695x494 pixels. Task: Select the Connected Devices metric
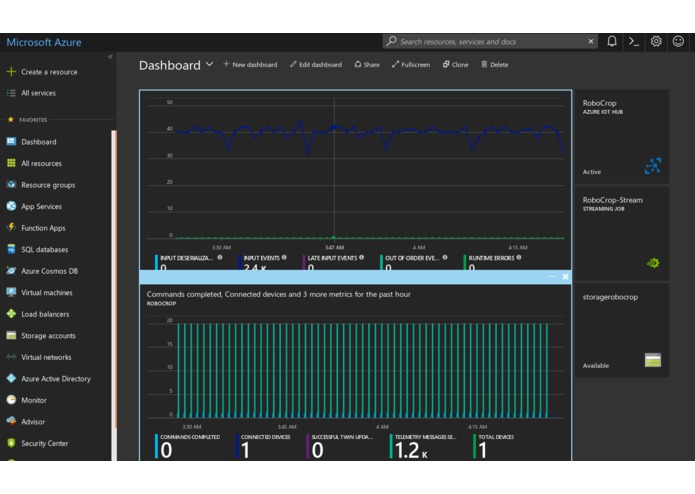(x=265, y=447)
